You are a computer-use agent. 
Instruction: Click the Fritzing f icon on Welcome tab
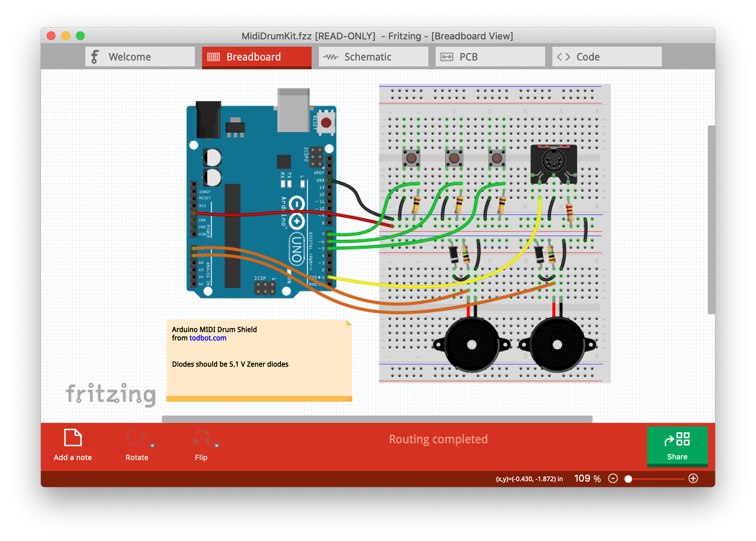95,57
